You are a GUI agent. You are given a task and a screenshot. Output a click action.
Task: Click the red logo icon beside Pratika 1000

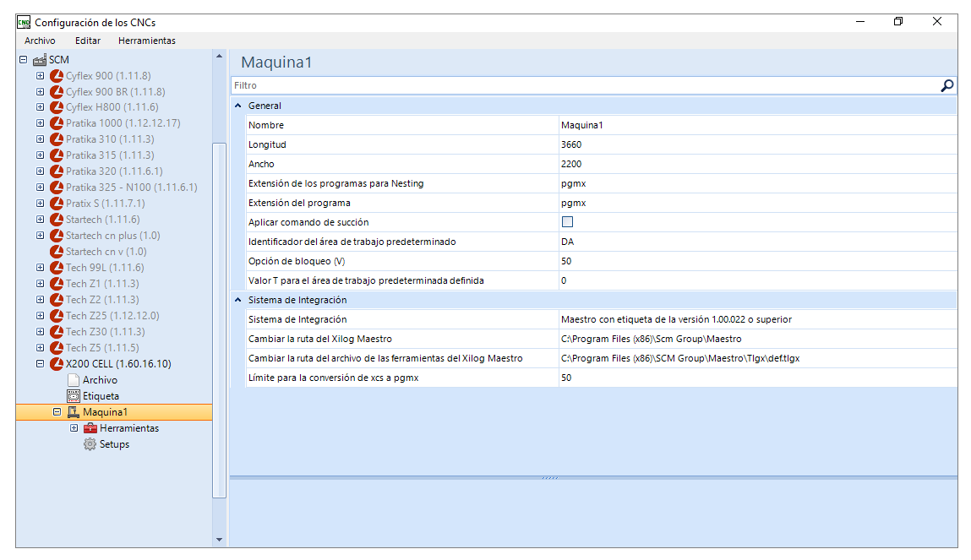pos(57,123)
